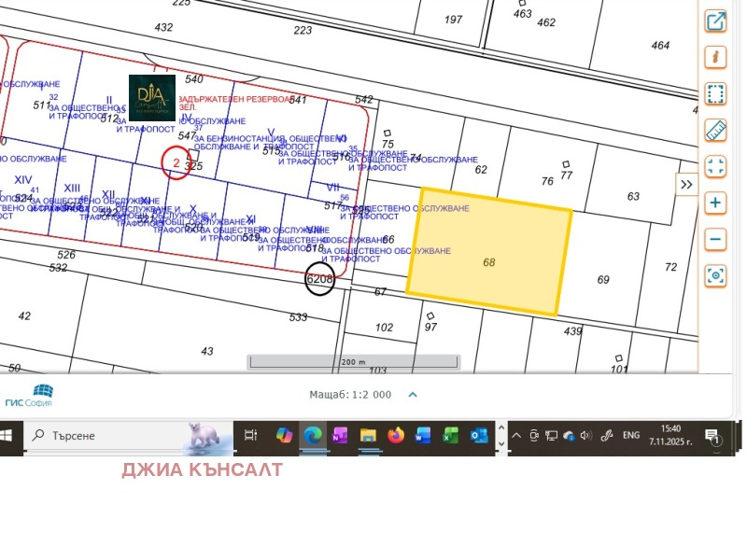Open the ENG language switcher
Image resolution: width=747 pixels, height=560 pixels.
pos(631,436)
